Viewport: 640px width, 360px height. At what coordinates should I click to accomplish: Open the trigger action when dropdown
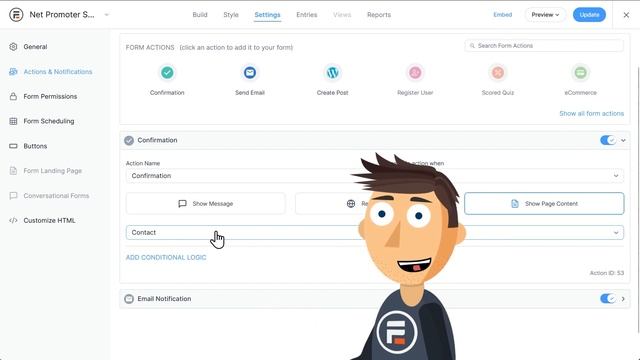tap(616, 176)
